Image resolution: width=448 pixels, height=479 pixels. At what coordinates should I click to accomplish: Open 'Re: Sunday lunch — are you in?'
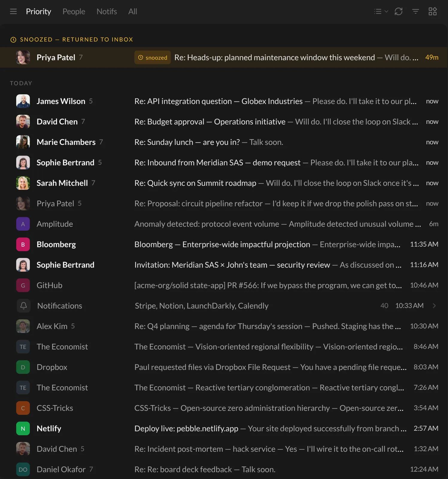click(224, 142)
